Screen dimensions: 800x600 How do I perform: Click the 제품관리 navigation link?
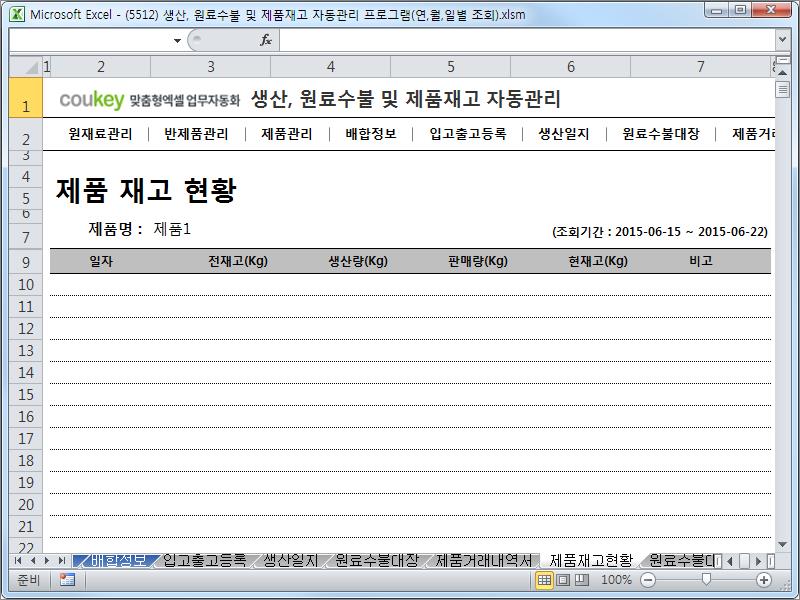click(287, 134)
